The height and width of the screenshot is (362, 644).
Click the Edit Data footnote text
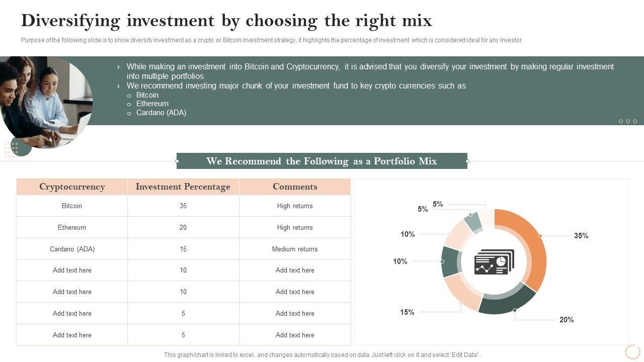click(322, 355)
